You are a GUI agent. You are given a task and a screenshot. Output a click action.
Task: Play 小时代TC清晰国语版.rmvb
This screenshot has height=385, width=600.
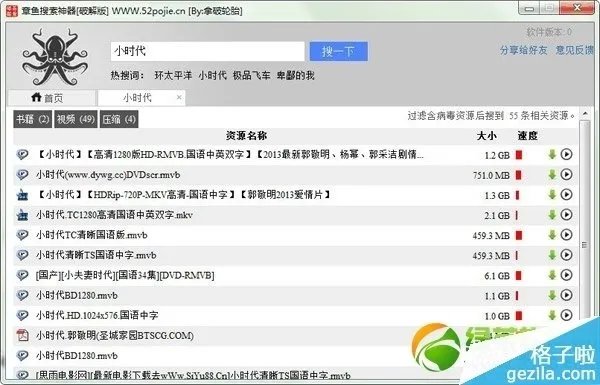pyautogui.click(x=566, y=235)
